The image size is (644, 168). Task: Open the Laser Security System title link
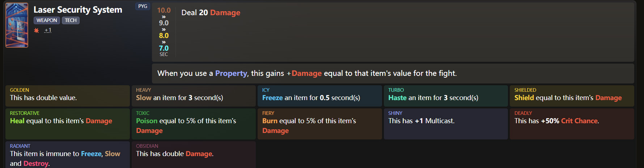pos(78,10)
